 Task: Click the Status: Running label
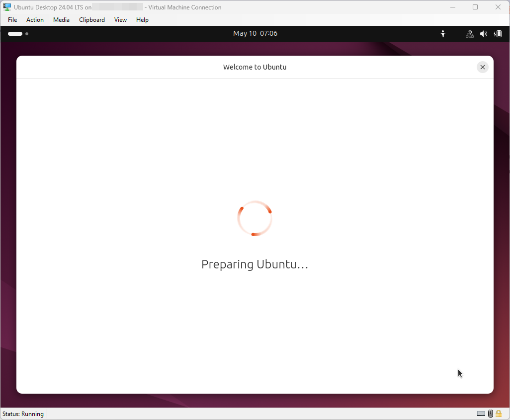23,414
